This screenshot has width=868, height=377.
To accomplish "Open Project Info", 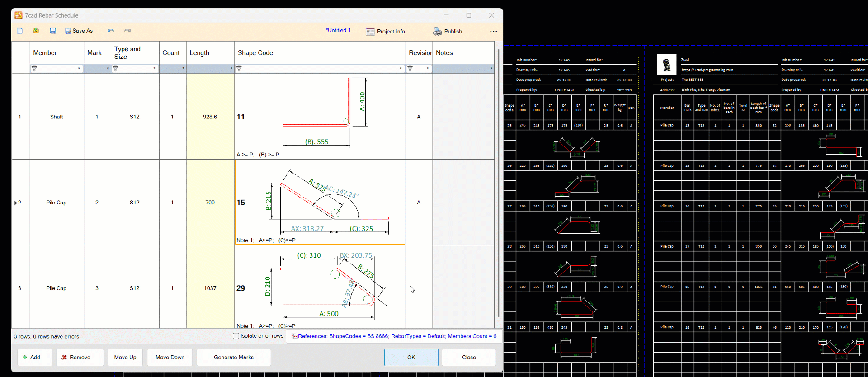I will pyautogui.click(x=385, y=31).
